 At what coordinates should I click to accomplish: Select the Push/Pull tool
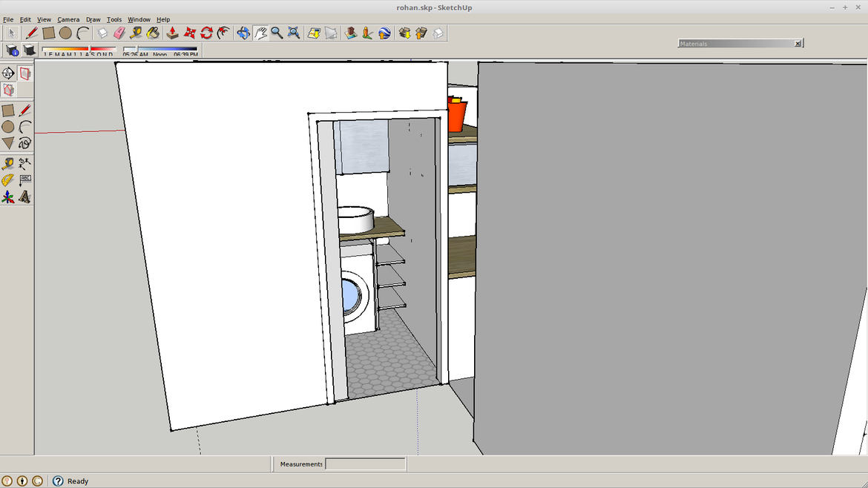point(171,33)
